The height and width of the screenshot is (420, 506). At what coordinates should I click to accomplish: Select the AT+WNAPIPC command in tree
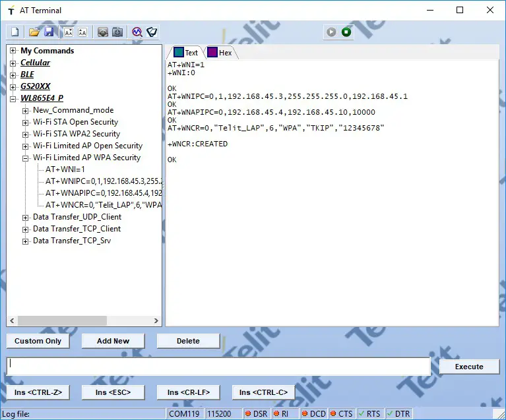(104, 193)
